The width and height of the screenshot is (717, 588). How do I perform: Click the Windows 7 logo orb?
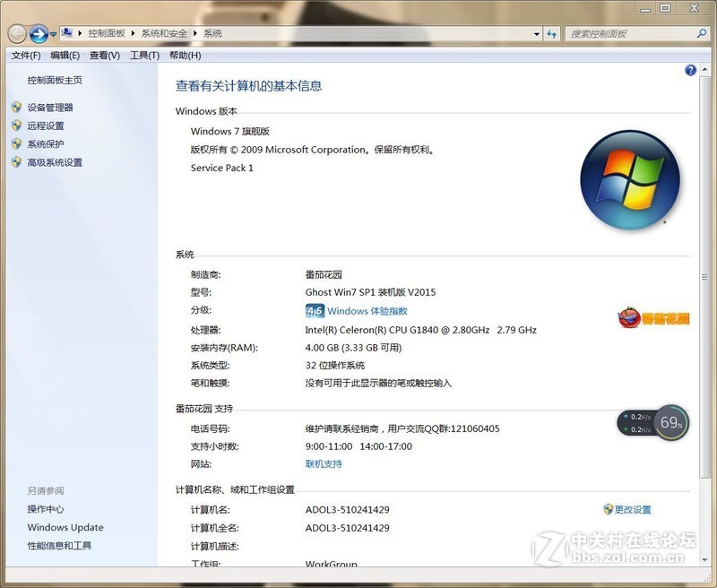(630, 179)
